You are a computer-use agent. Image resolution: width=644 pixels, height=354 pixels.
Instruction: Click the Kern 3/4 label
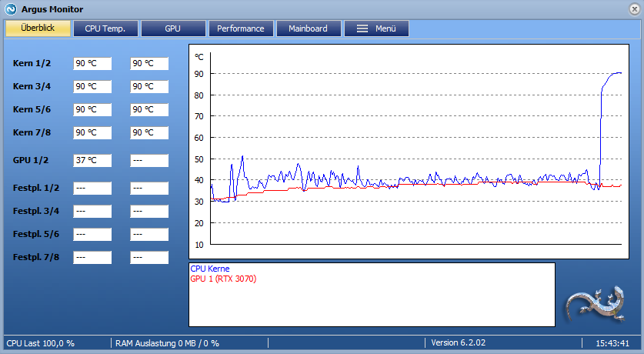32,86
